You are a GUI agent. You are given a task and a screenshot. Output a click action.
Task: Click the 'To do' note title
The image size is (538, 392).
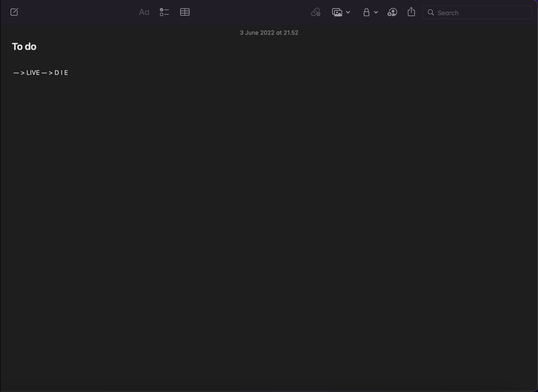24,47
